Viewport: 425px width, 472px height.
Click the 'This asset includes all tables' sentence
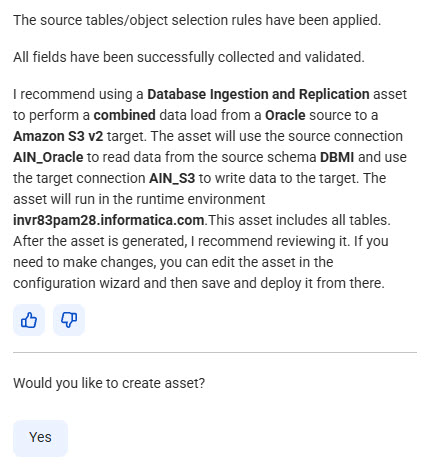tap(299, 220)
